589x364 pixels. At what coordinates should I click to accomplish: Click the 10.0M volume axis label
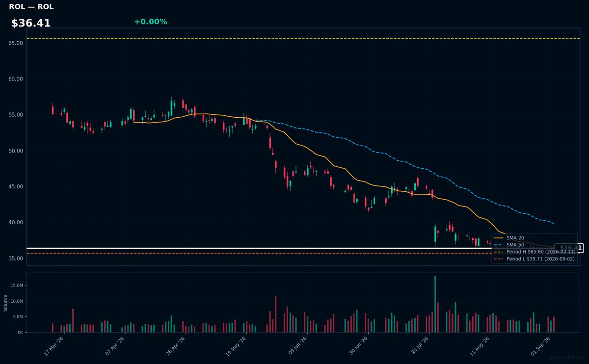pyautogui.click(x=17, y=301)
